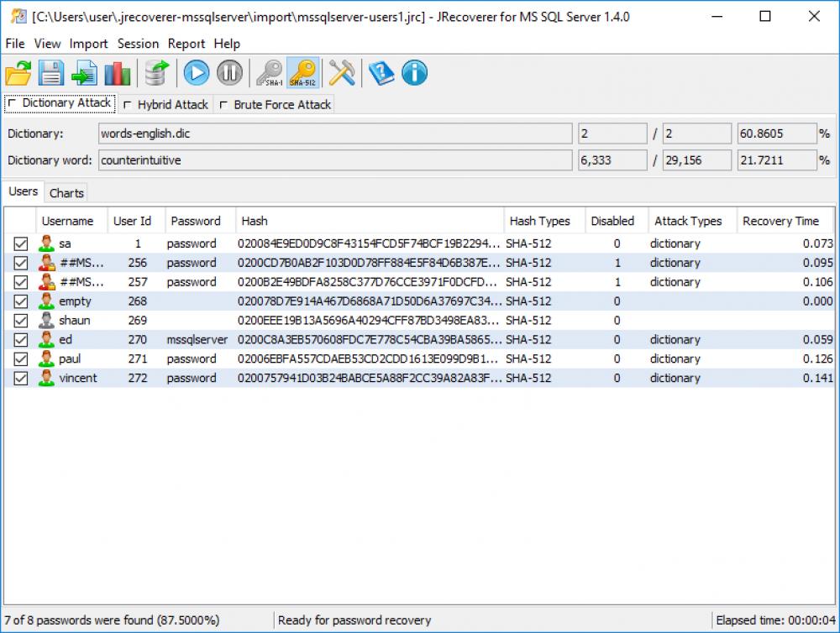The image size is (840, 633).
Task: Uncheck the row for user sa
Action: (22, 243)
